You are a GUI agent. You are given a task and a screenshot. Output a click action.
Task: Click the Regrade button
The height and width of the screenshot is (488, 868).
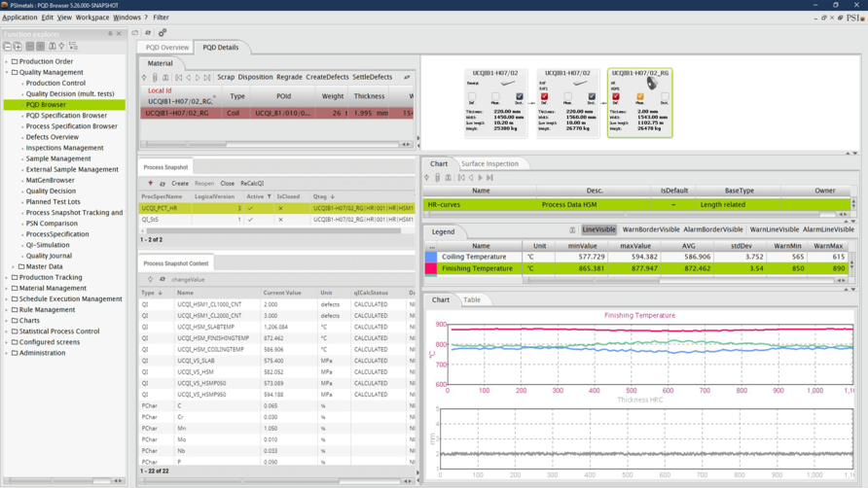click(x=289, y=78)
